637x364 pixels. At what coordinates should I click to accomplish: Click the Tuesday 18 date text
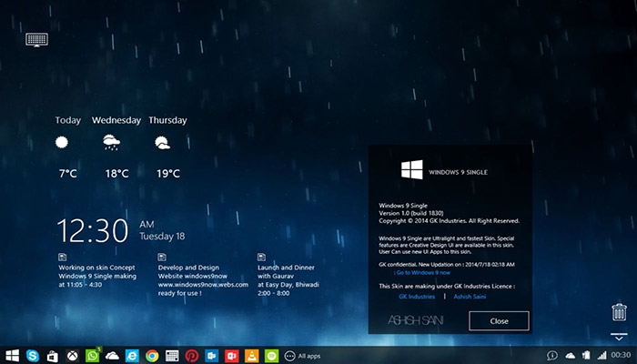[162, 236]
